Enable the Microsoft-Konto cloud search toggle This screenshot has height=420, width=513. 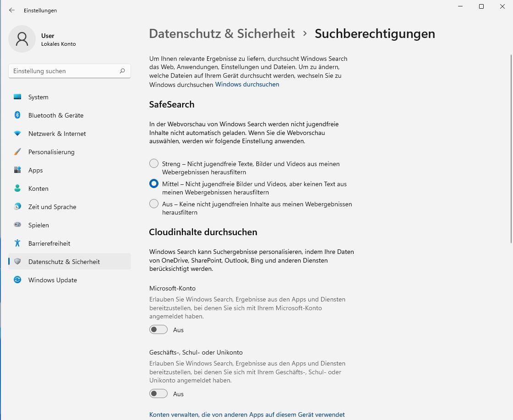pyautogui.click(x=158, y=330)
